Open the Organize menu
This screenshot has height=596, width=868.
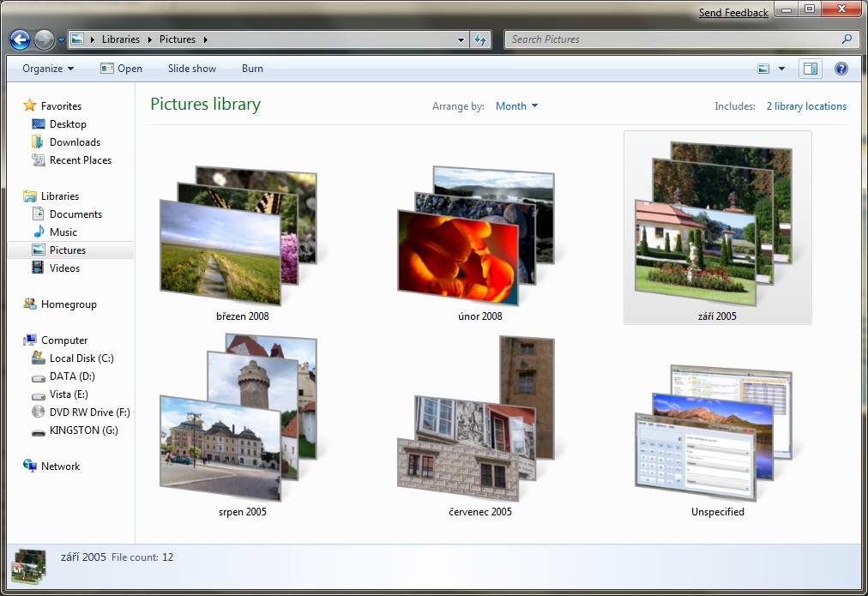pyautogui.click(x=48, y=69)
